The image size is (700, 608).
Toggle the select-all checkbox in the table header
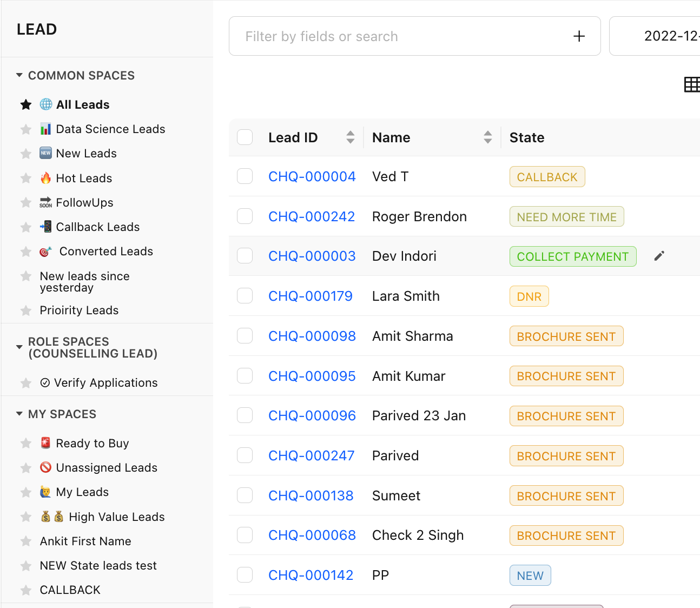click(x=245, y=137)
